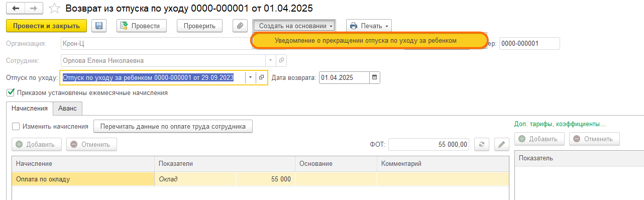
Task: Click the Основание column header
Action: tap(336, 164)
